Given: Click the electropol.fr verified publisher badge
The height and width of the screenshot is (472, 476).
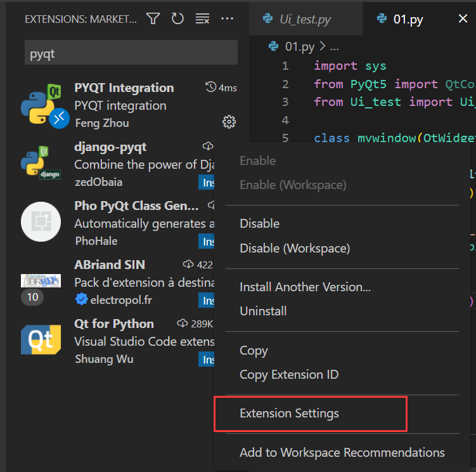Looking at the screenshot, I should 81,299.
